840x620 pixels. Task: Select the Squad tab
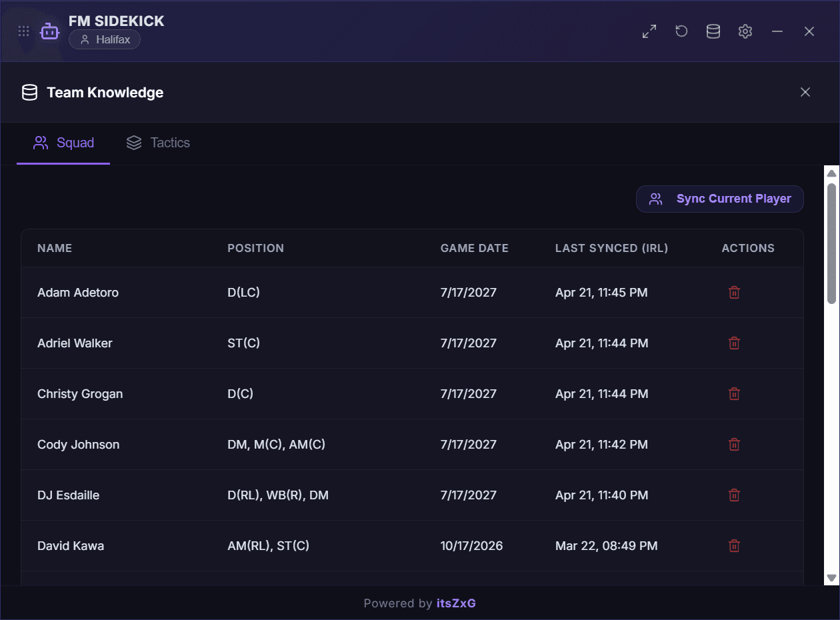pos(64,143)
